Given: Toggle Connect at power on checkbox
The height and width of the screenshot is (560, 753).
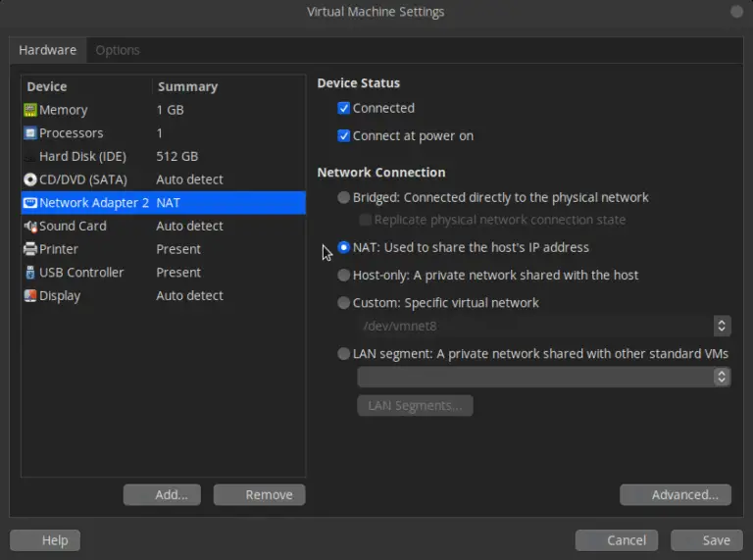Looking at the screenshot, I should click(x=343, y=136).
